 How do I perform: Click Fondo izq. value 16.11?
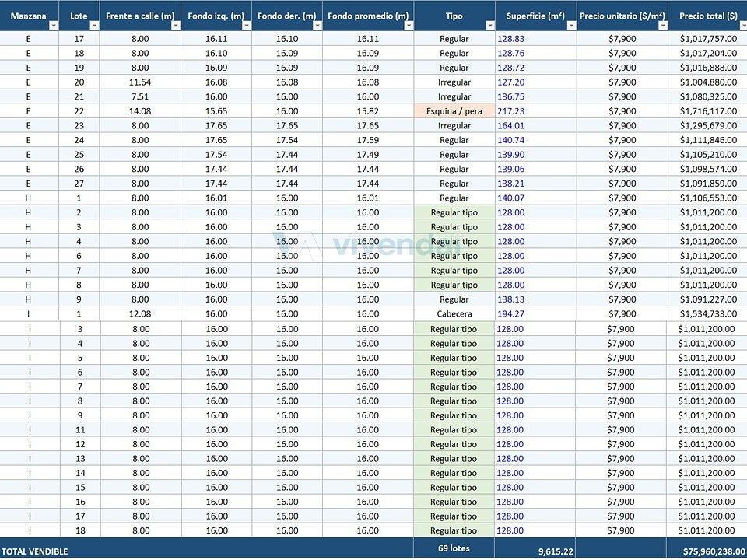coord(216,39)
